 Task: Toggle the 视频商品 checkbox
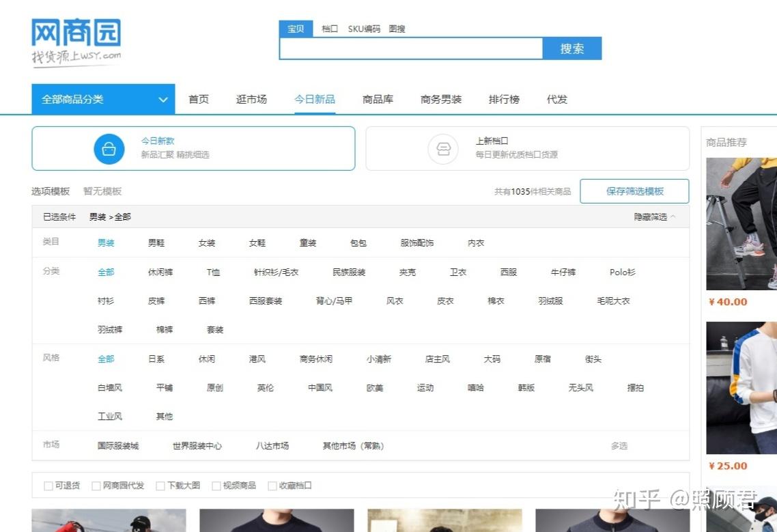click(x=216, y=486)
